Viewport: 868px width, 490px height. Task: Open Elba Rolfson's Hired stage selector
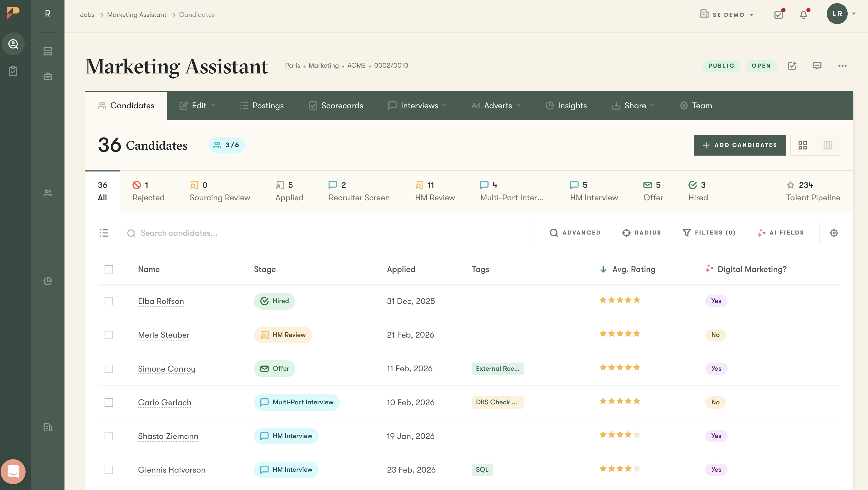(275, 301)
